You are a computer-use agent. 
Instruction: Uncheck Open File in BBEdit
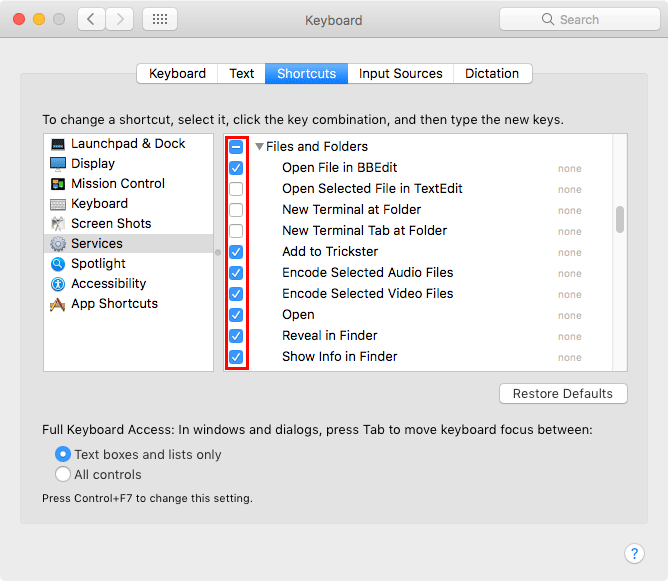(x=236, y=168)
